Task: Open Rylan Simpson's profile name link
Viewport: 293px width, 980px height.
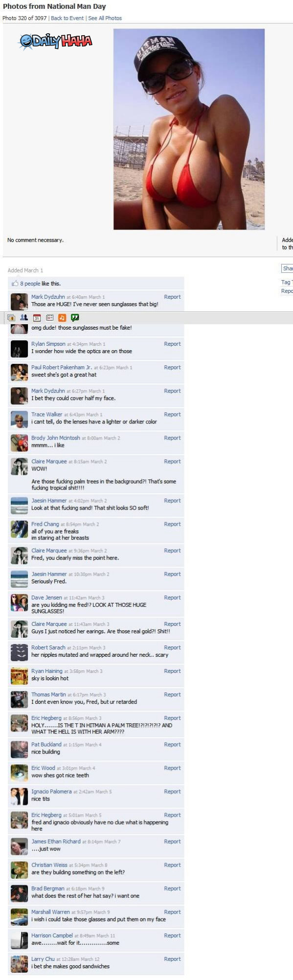Action: click(48, 344)
